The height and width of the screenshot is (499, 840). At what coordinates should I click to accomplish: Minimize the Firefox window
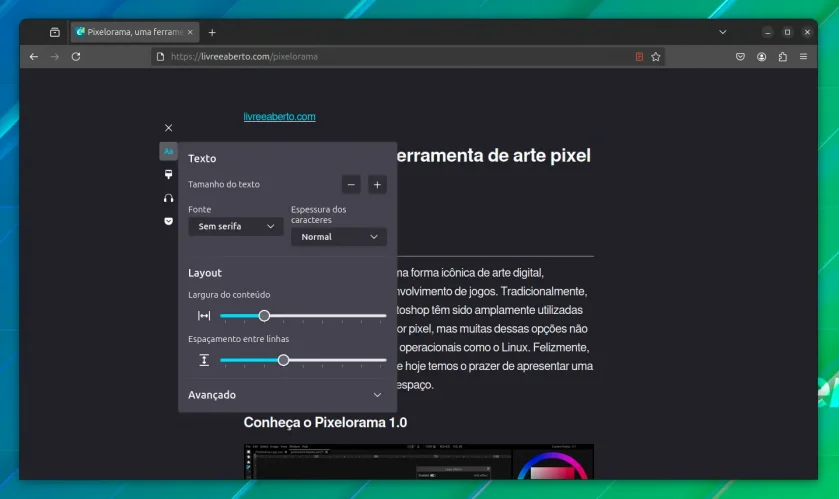coord(767,32)
